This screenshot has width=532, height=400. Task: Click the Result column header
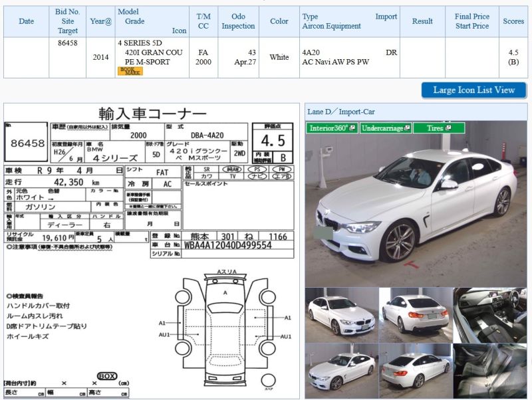coord(422,21)
